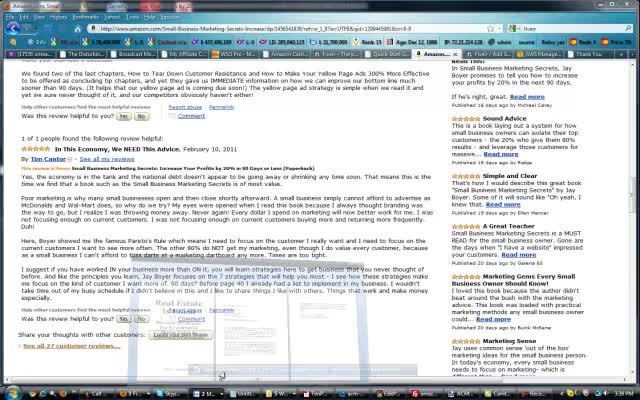Open address bar history dropdown arrow

click(x=500, y=29)
